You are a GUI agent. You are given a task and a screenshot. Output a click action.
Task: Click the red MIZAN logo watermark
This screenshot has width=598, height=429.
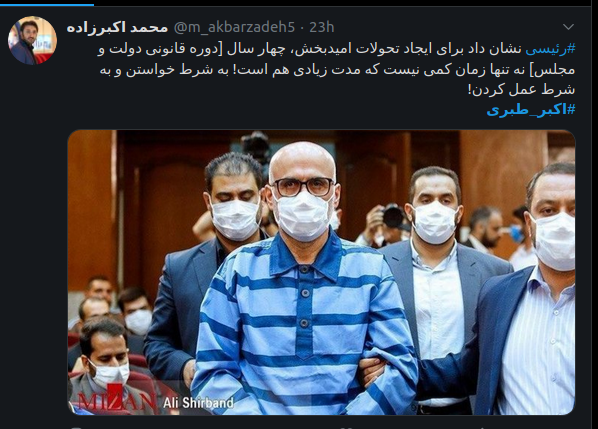(116, 399)
